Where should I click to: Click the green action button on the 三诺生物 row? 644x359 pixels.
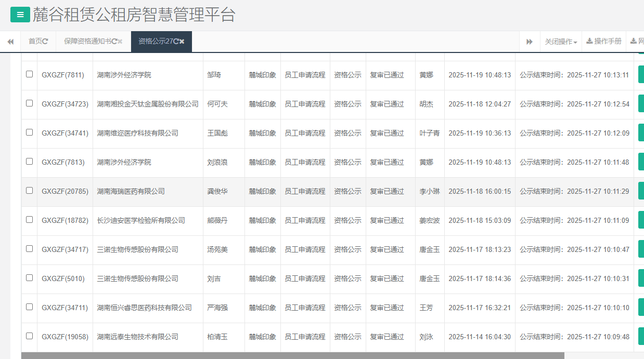[640, 249]
